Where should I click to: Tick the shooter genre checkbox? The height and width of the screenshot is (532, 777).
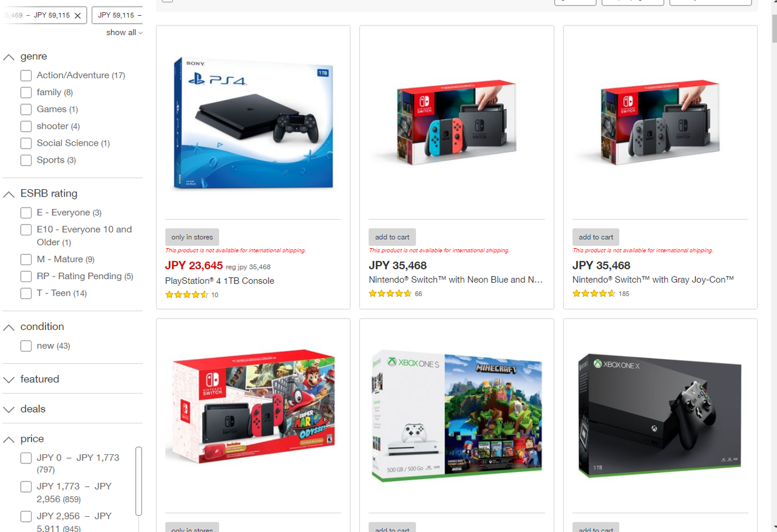click(x=26, y=127)
